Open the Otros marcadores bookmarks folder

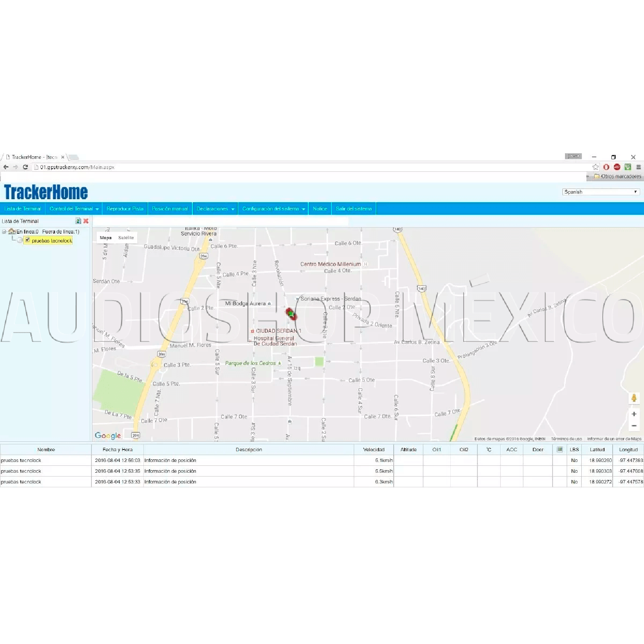click(617, 176)
